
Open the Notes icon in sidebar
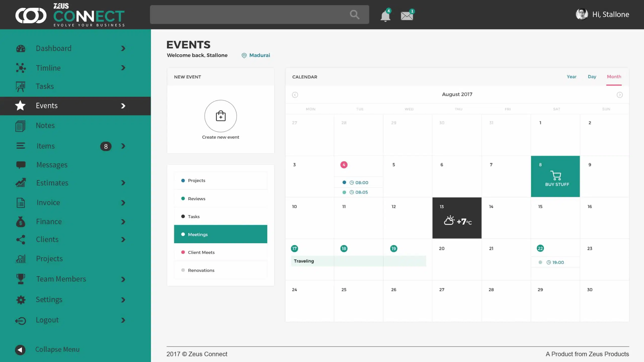[x=20, y=125]
